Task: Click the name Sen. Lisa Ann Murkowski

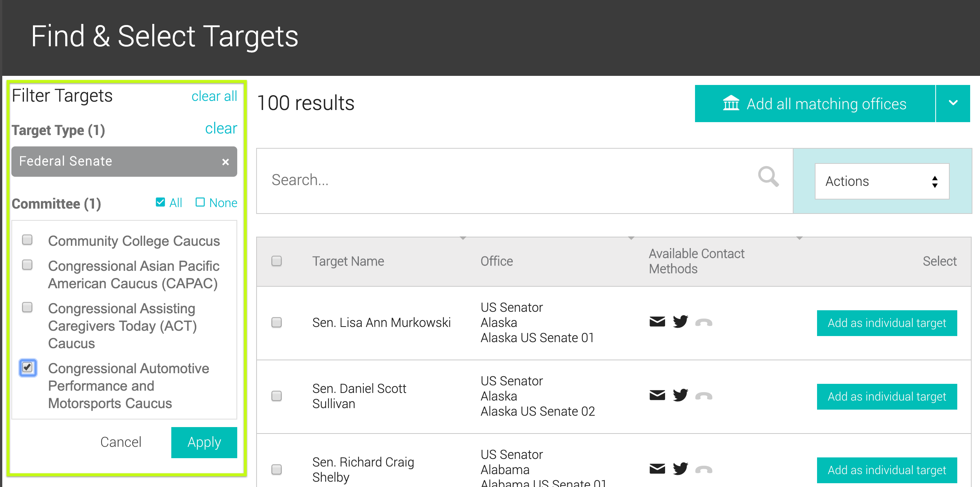Action: (381, 322)
